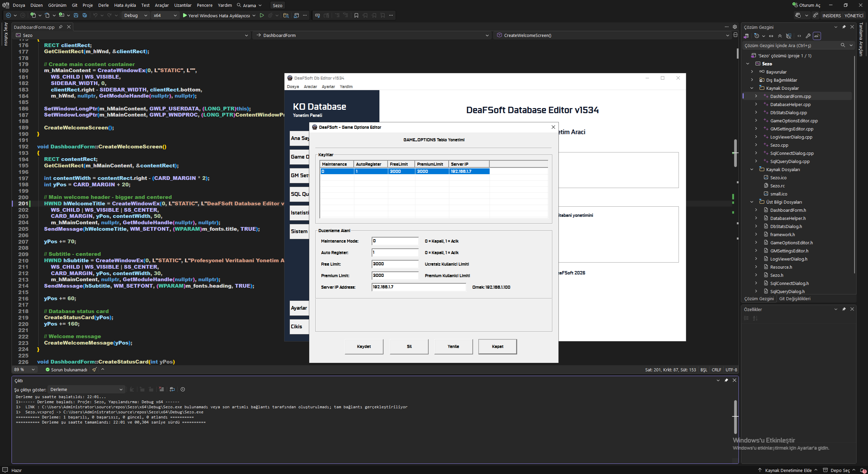
Task: Toggle a bookmark on the current line
Action: coord(356,15)
